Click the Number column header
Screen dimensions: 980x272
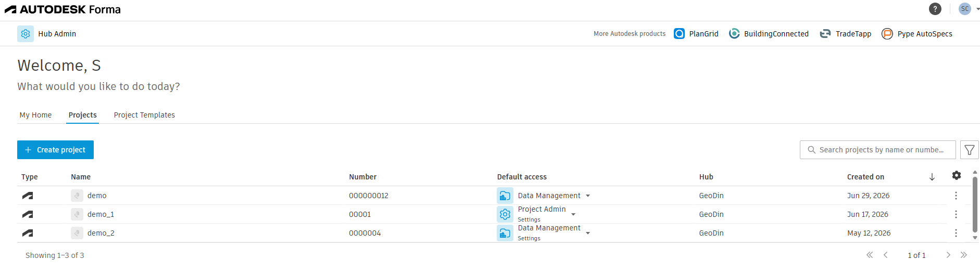362,177
